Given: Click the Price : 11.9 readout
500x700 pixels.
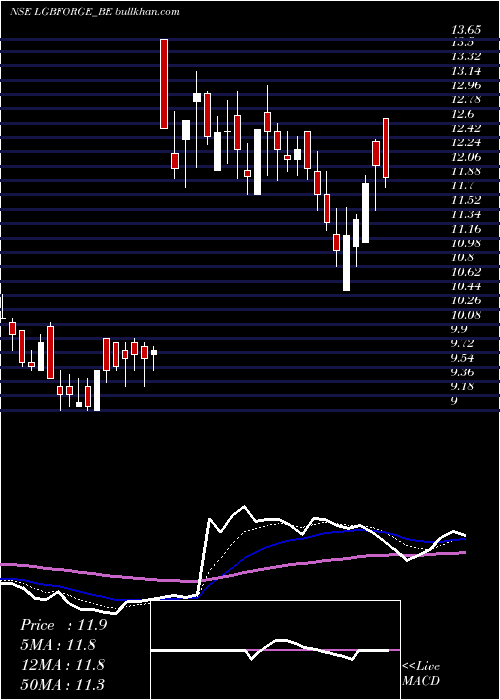Looking at the screenshot, I should point(63,625).
